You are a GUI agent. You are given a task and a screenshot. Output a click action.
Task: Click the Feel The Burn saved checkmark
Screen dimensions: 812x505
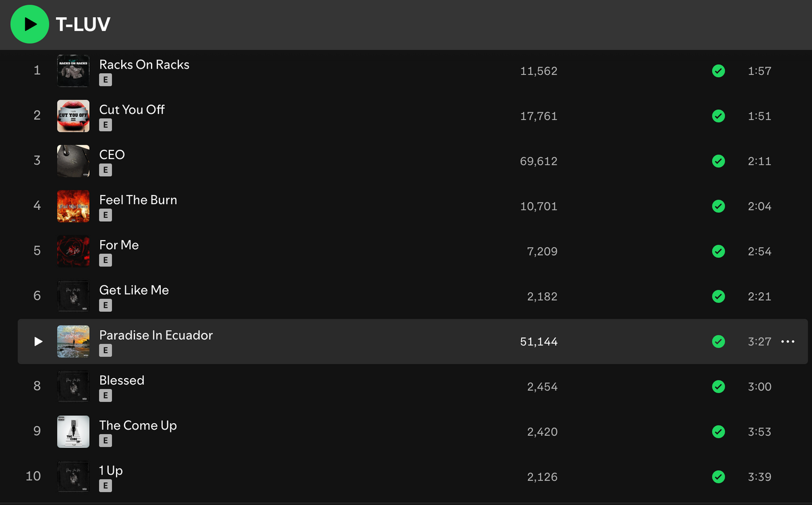coord(718,206)
